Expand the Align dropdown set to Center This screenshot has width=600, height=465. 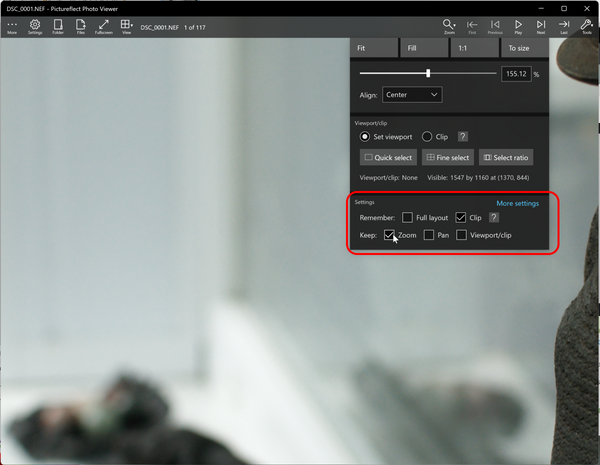tap(412, 95)
